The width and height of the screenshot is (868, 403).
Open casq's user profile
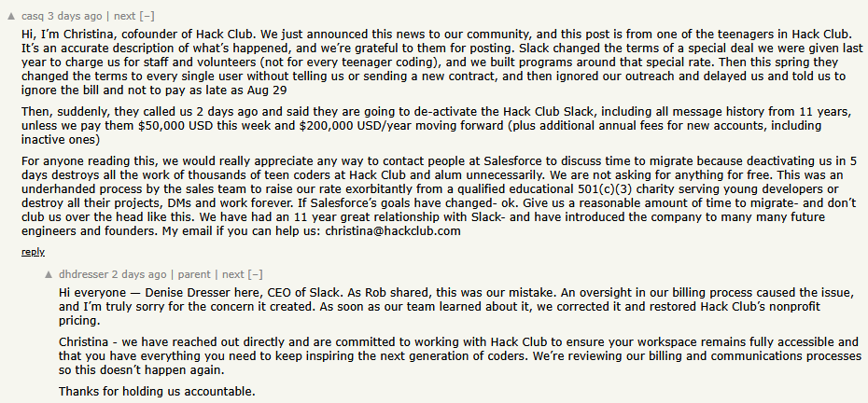tap(33, 16)
